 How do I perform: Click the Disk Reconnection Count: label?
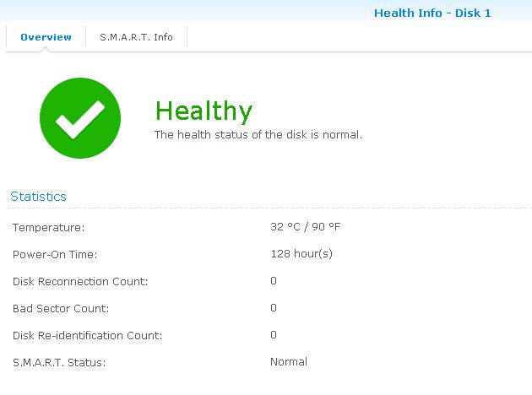(x=80, y=281)
